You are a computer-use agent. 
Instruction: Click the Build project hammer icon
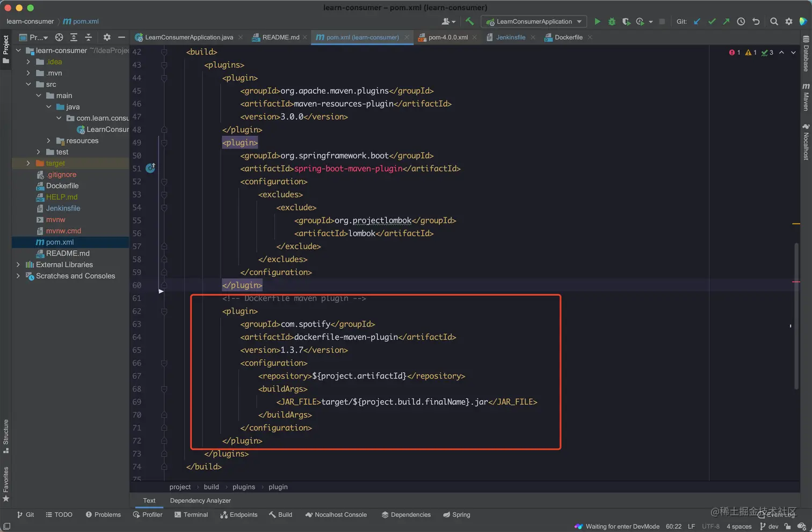click(470, 21)
